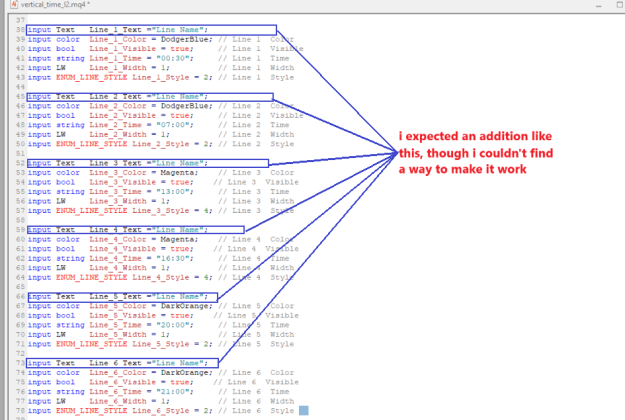The image size is (625, 420).
Task: Click Line_1_Width variable on line 42
Action: pyautogui.click(x=118, y=68)
